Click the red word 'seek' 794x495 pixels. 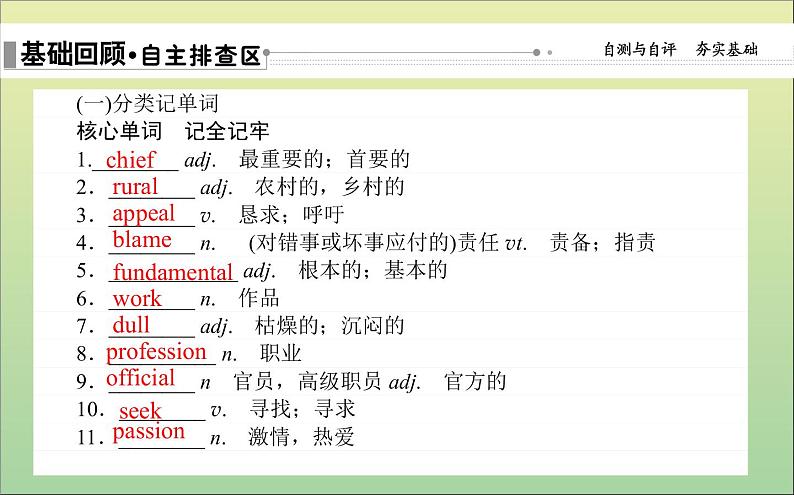click(x=140, y=410)
